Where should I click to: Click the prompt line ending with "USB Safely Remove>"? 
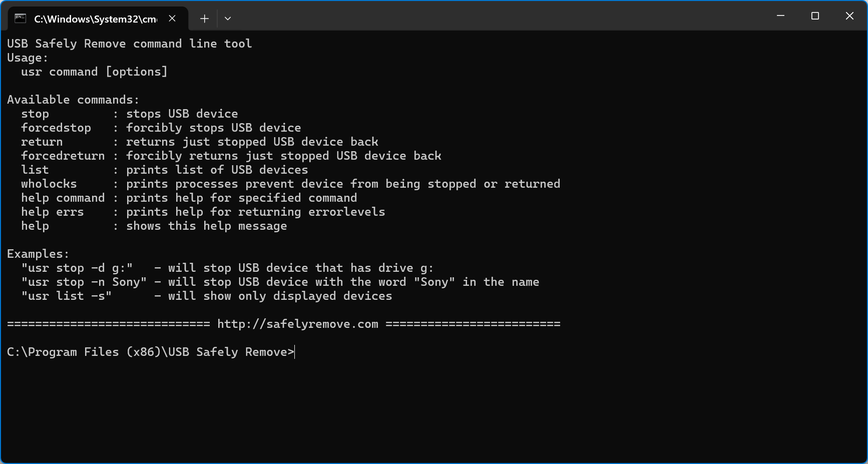click(x=150, y=352)
